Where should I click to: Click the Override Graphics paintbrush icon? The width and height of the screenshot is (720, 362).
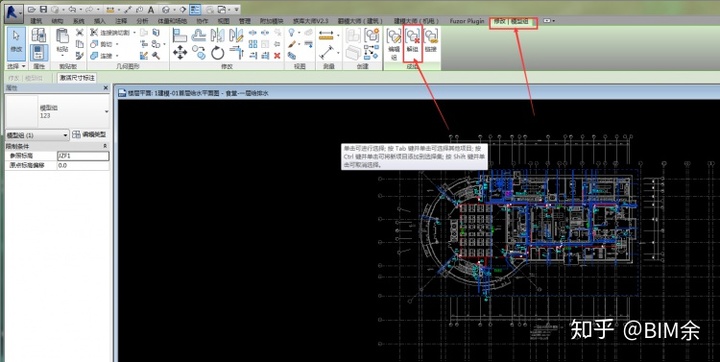coord(292,44)
